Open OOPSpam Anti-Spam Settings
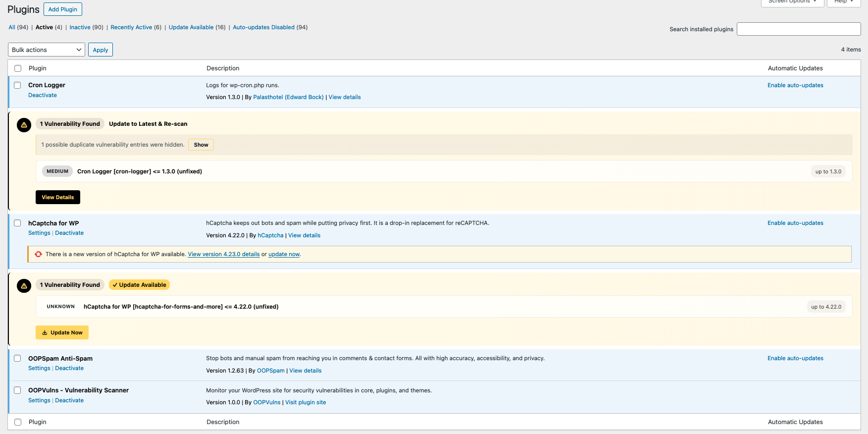Screen dimensions: 868x434 tap(39, 368)
